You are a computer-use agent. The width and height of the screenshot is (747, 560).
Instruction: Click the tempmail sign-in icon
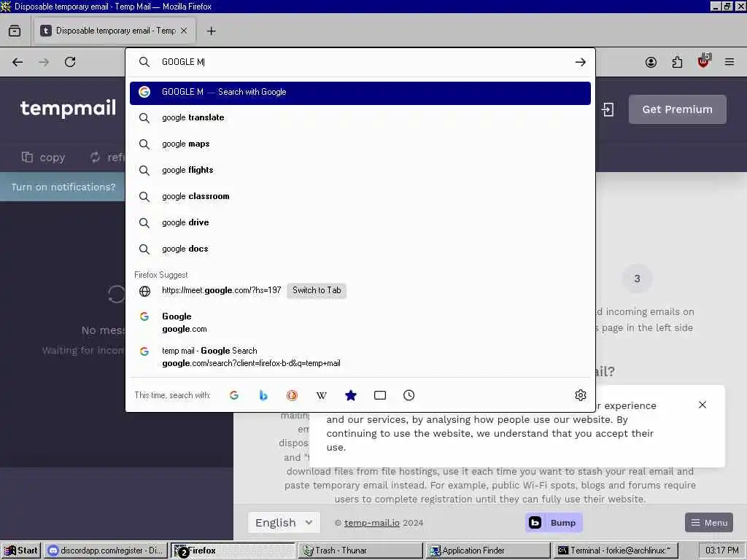click(x=608, y=109)
